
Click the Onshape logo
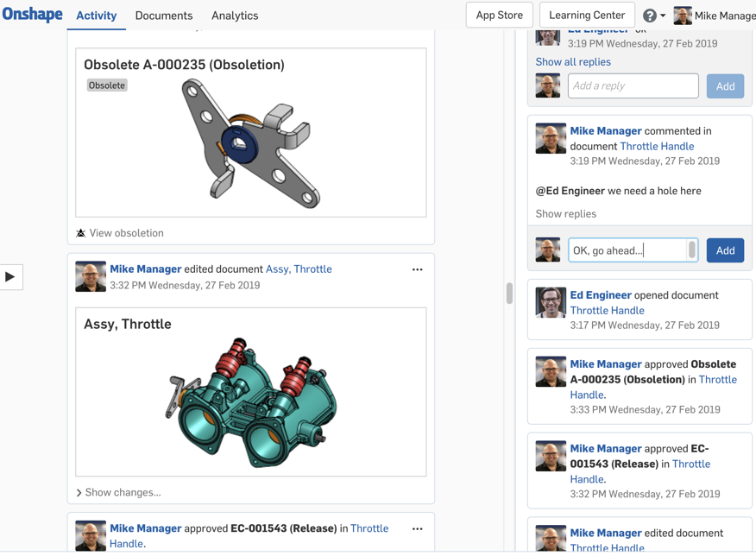tap(32, 15)
